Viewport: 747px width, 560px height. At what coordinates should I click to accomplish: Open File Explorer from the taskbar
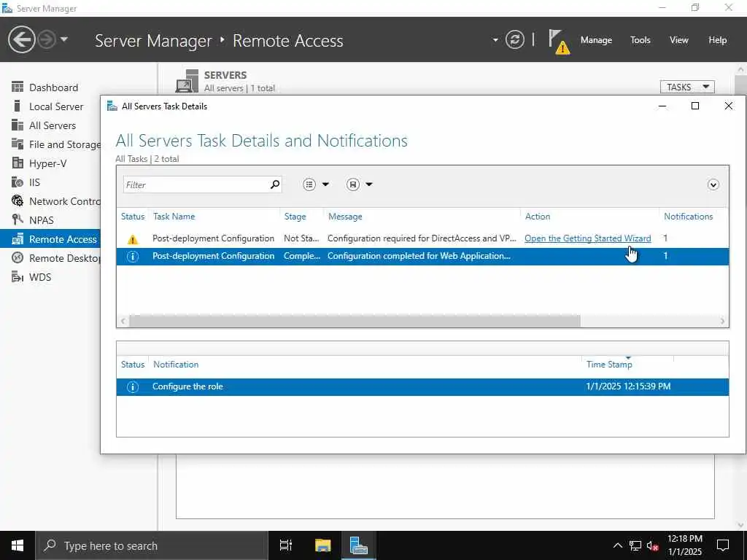322,545
